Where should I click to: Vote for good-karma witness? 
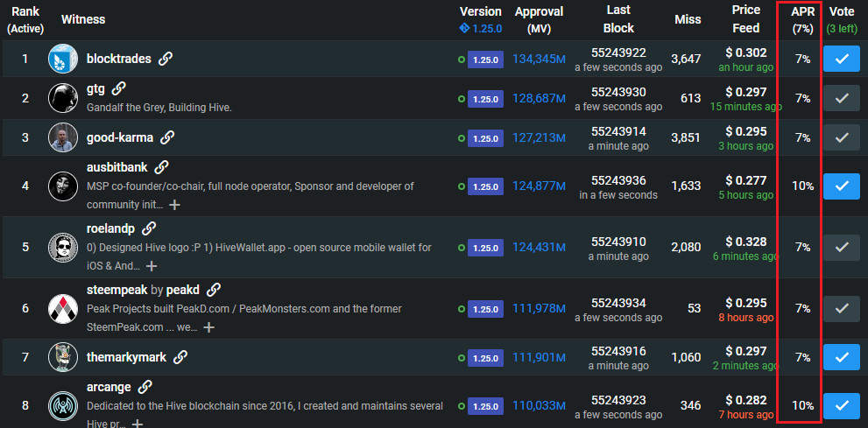tap(842, 137)
